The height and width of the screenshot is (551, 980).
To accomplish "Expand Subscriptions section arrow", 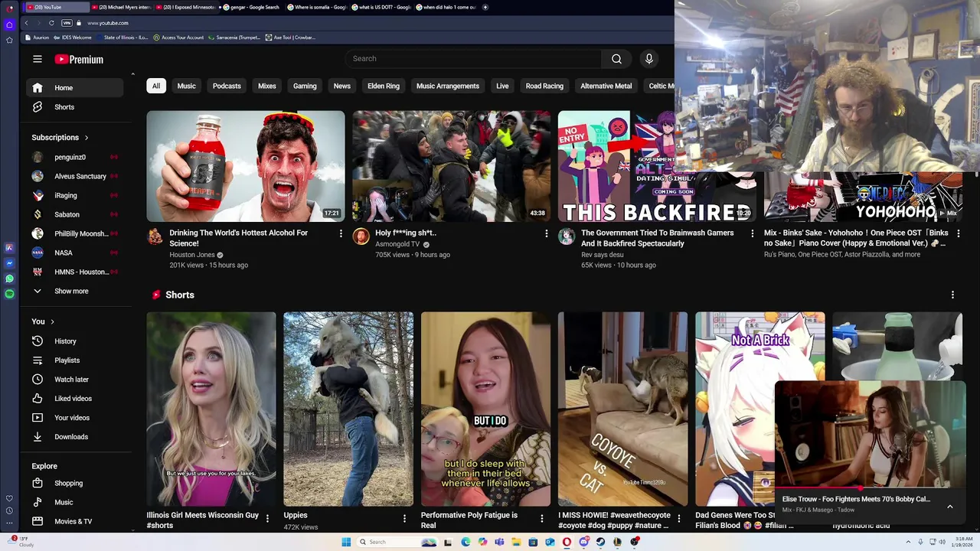I will tap(87, 138).
